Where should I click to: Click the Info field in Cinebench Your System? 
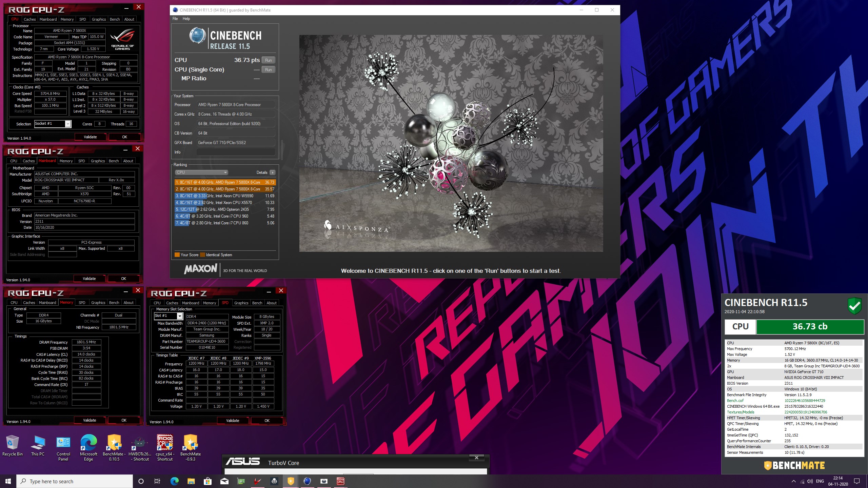click(236, 152)
